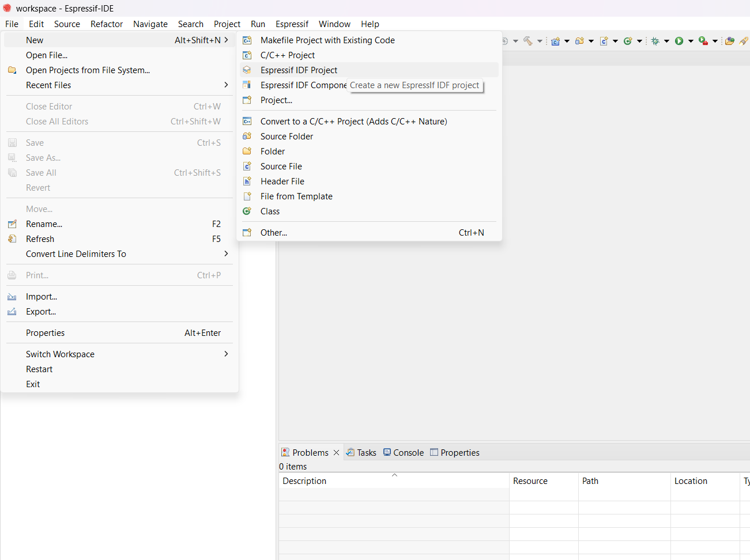Click the New Source File toolbar icon
The image size is (750, 560).
pyautogui.click(x=604, y=41)
